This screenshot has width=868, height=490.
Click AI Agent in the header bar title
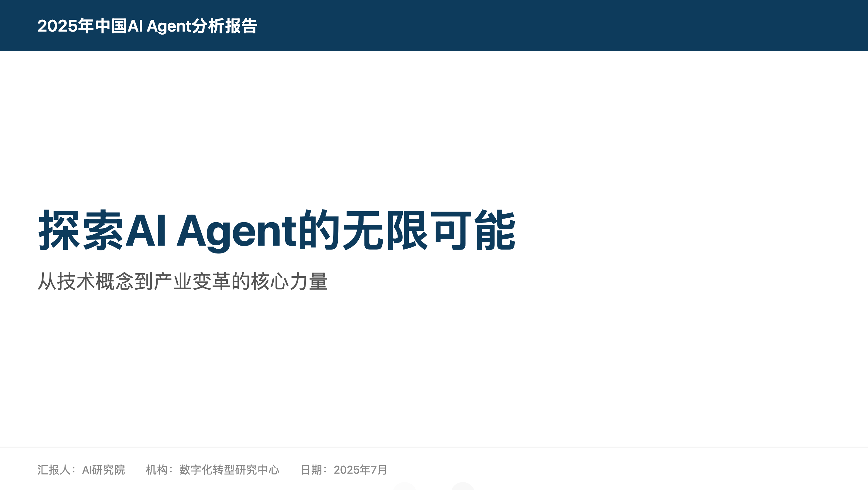tap(159, 26)
